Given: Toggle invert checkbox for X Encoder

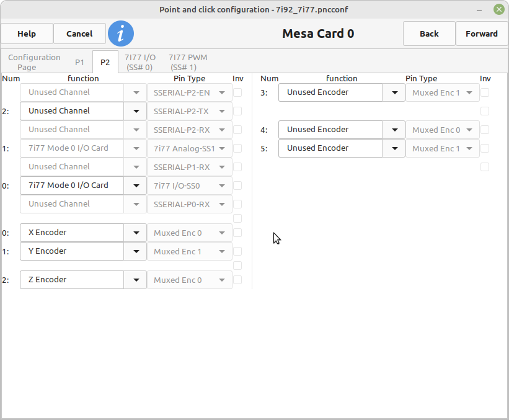Looking at the screenshot, I should (x=237, y=233).
